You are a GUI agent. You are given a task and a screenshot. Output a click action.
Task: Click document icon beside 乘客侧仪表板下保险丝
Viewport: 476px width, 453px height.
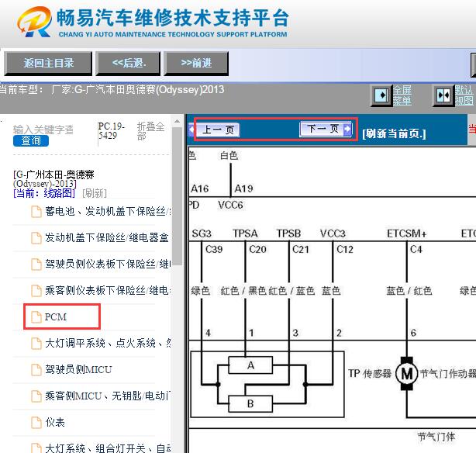[x=36, y=291]
